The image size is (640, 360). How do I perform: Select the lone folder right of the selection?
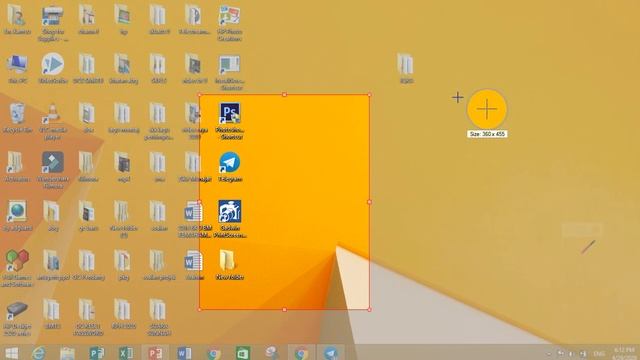click(x=405, y=64)
